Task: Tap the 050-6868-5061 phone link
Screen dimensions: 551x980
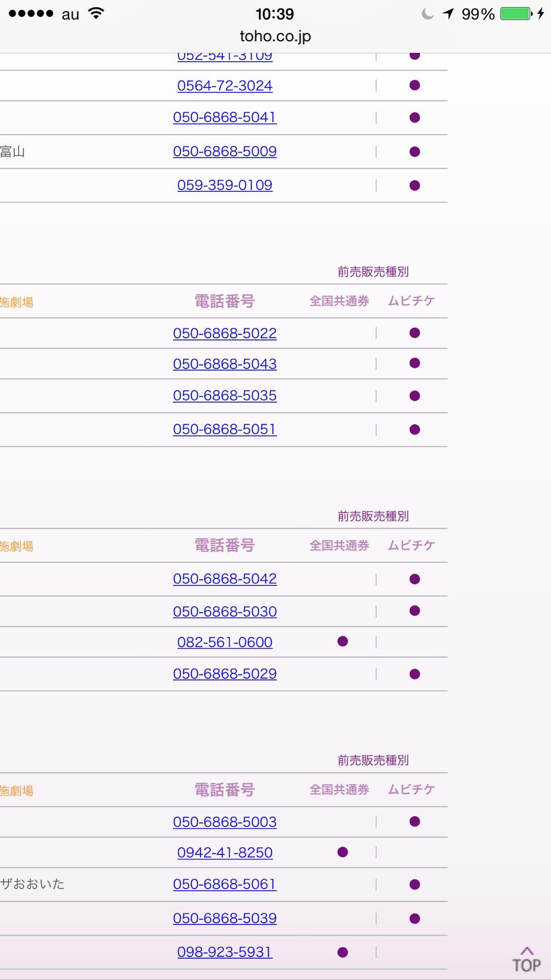Action: (x=224, y=884)
